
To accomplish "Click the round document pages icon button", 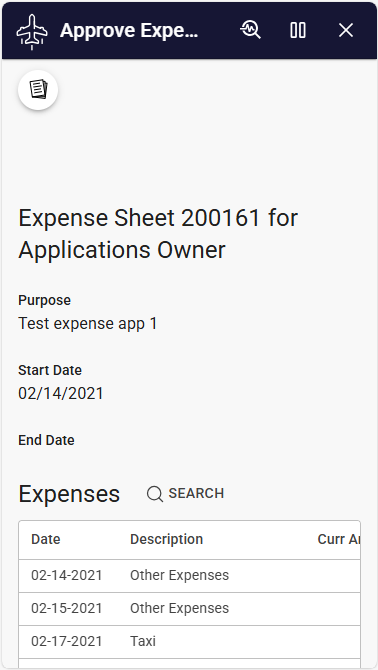I will point(38,90).
